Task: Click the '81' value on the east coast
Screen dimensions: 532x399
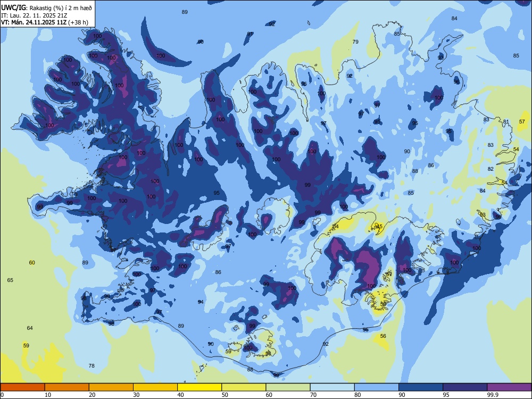Action: (x=506, y=122)
